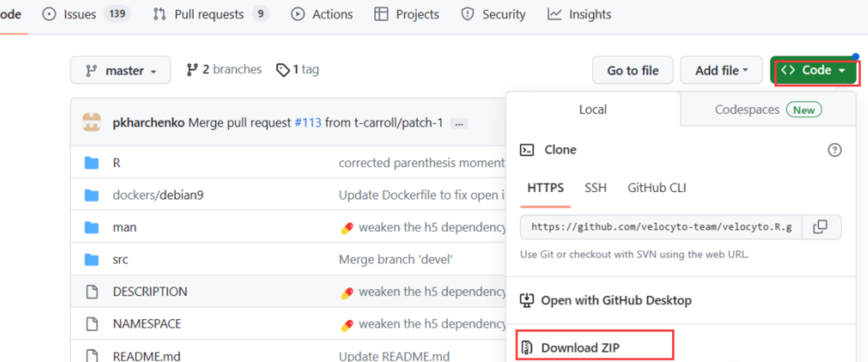Click the pkharchenko avatar image

click(x=91, y=122)
